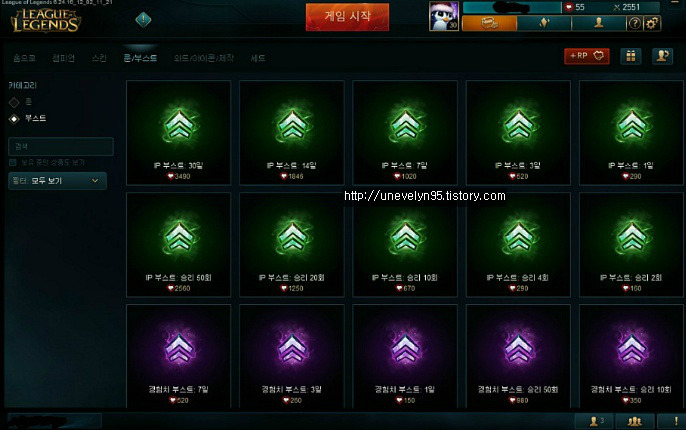This screenshot has width=686, height=430.
Task: Click the store search input field
Action: tap(61, 146)
